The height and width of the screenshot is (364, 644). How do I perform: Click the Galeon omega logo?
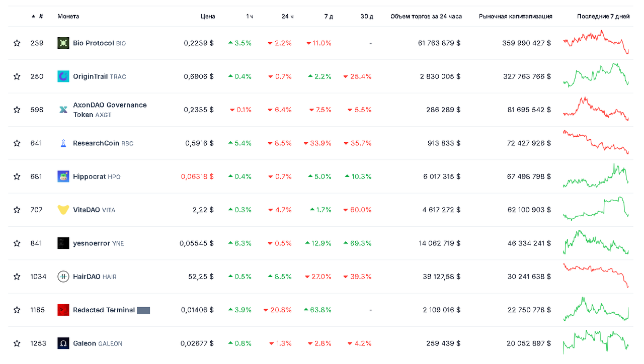63,343
